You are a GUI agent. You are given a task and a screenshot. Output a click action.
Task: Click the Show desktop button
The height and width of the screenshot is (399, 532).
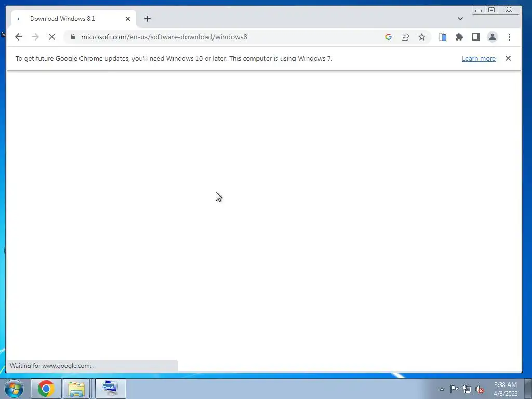pyautogui.click(x=528, y=389)
